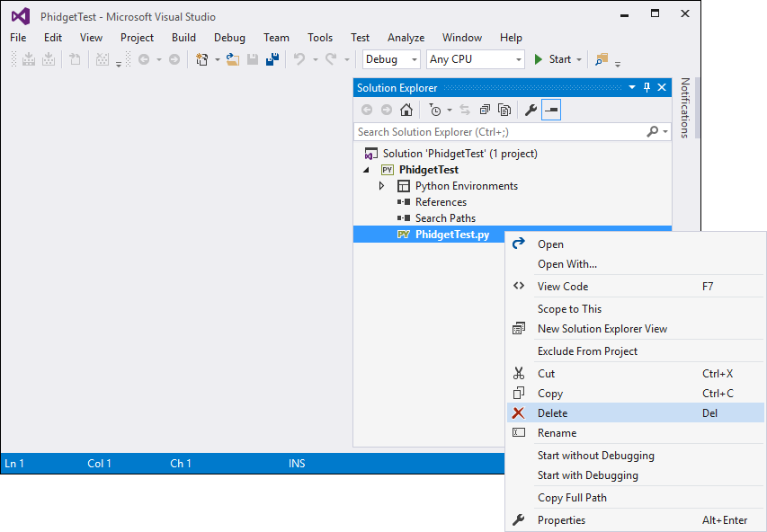Viewport: 767px width, 532px height.
Task: Click the Solution Explorer Back arrow icon
Action: tap(367, 110)
